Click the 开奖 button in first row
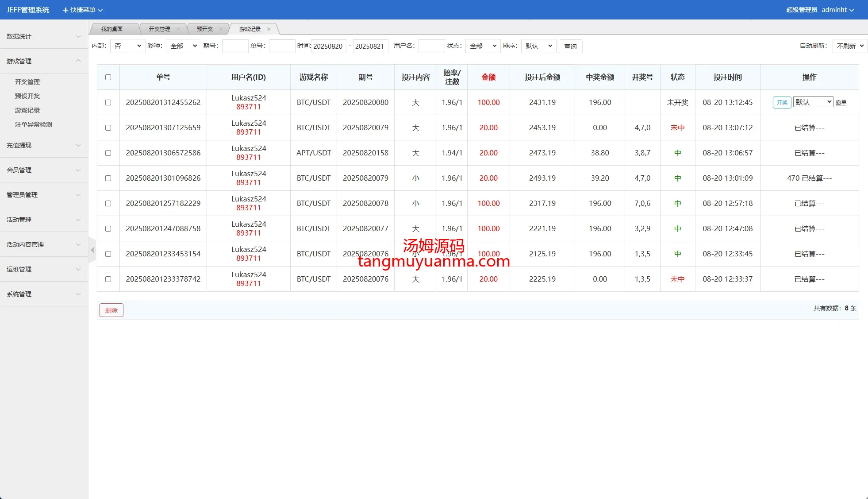 point(782,103)
